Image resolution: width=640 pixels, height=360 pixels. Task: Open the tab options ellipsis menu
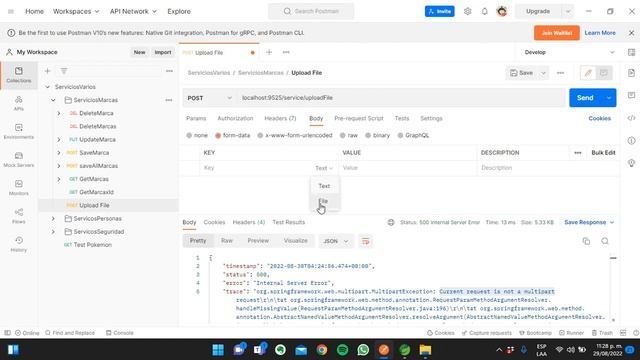click(x=286, y=52)
